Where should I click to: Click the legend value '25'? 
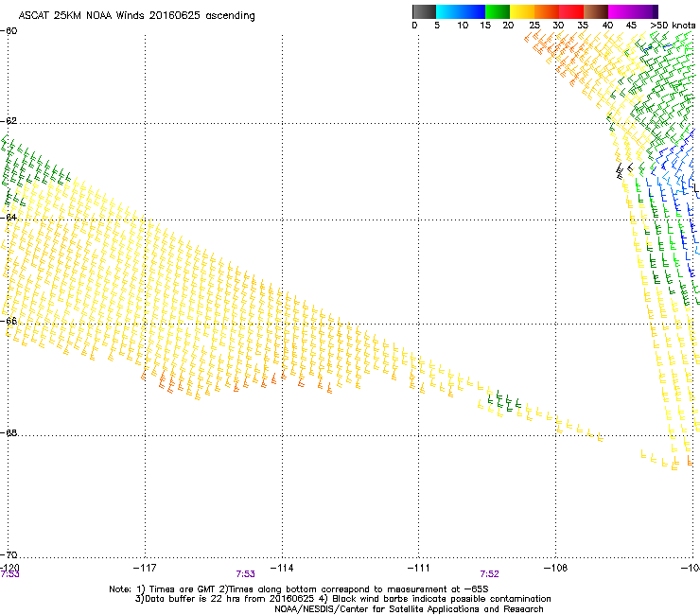pos(534,26)
